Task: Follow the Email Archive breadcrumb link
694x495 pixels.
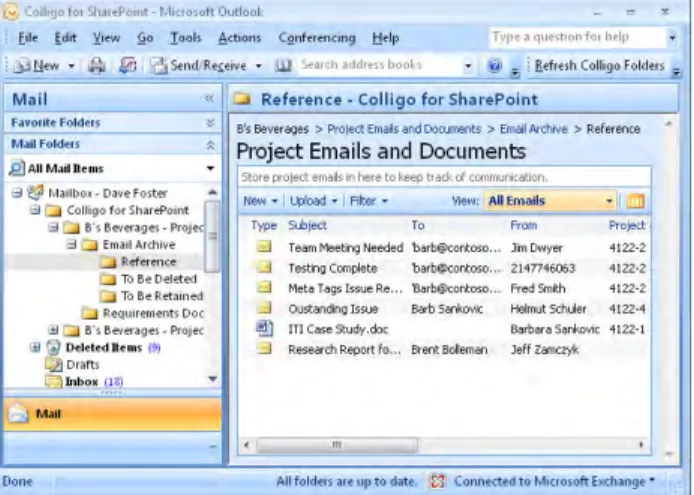Action: point(533,129)
